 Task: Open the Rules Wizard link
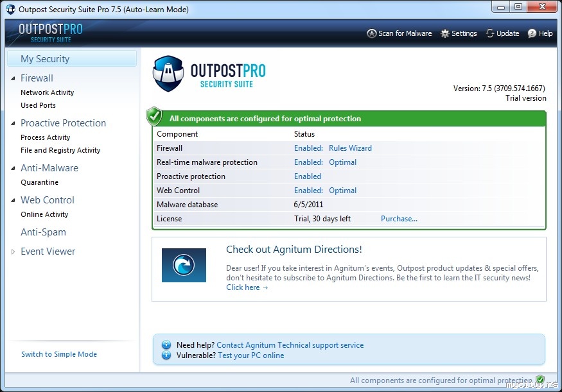(x=350, y=148)
